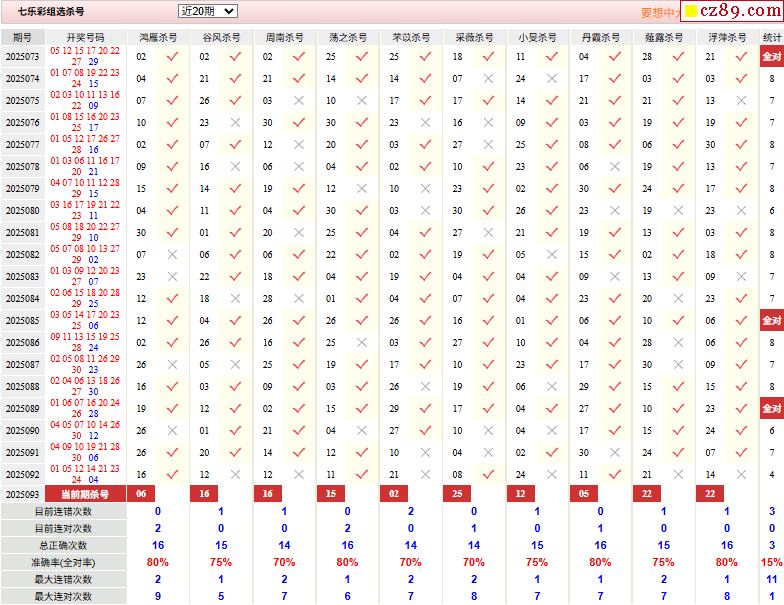Open the 近20期 period range dropdown
This screenshot has width=784, height=605.
click(208, 11)
